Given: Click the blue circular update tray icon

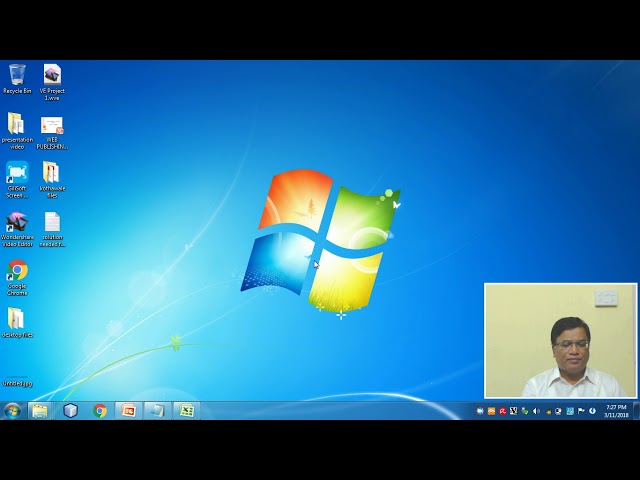Looking at the screenshot, I should pos(592,411).
